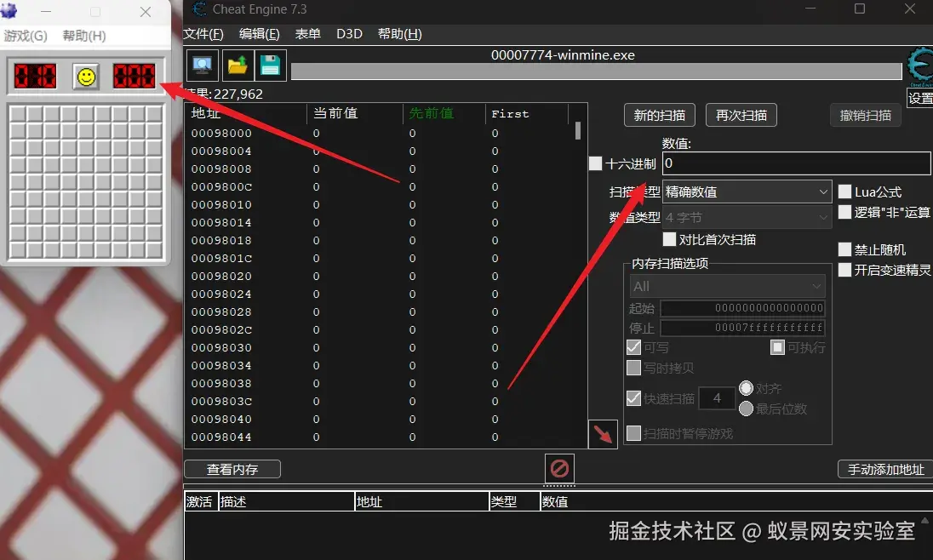This screenshot has height=560, width=933.
Task: Open Cheat Engine 帮助(H) menu
Action: (x=400, y=34)
